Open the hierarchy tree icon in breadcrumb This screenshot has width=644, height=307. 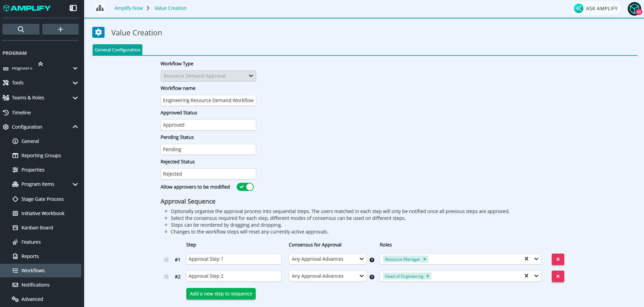[100, 8]
